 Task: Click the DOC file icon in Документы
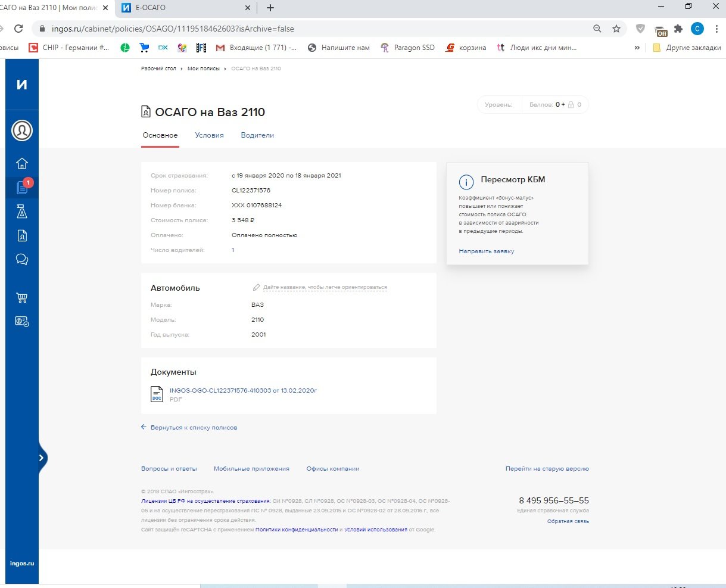click(x=157, y=394)
